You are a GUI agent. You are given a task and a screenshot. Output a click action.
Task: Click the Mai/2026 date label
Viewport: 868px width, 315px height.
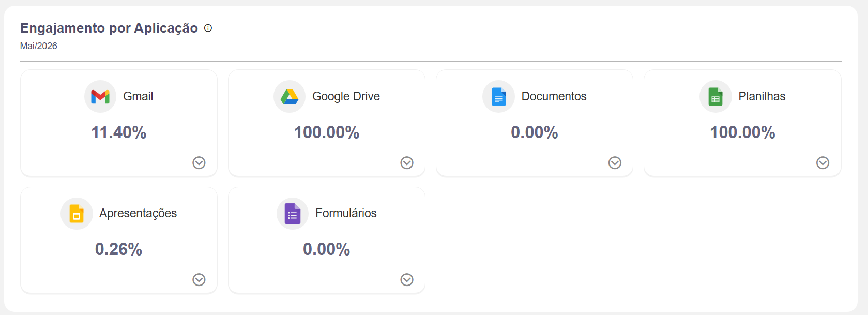[39, 46]
